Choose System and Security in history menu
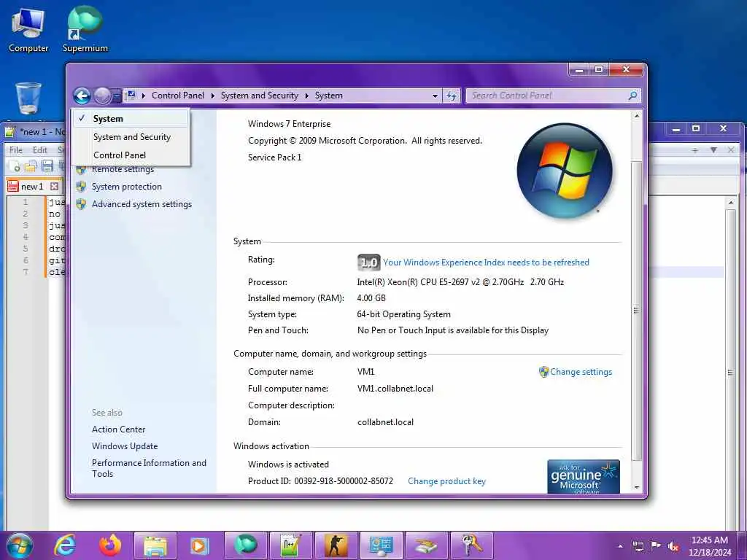Screen dimensions: 747x560 131,136
